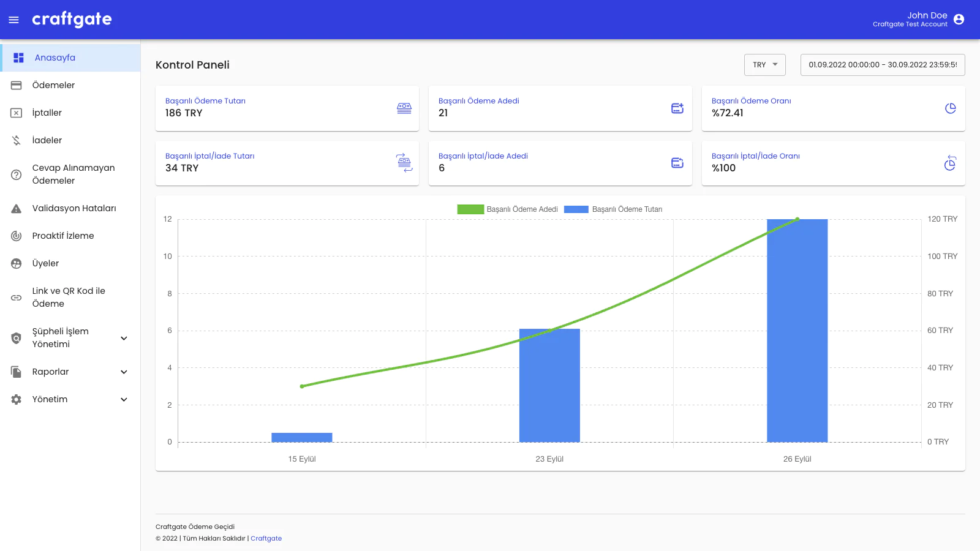Expand the Raporlar menu section
Viewport: 980px width, 551px height.
tap(124, 372)
